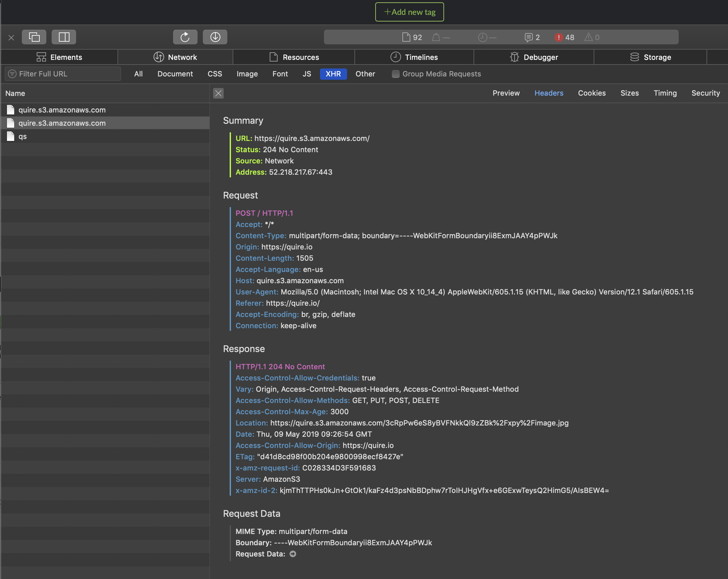
Task: Open the Elements tab
Action: click(x=59, y=57)
